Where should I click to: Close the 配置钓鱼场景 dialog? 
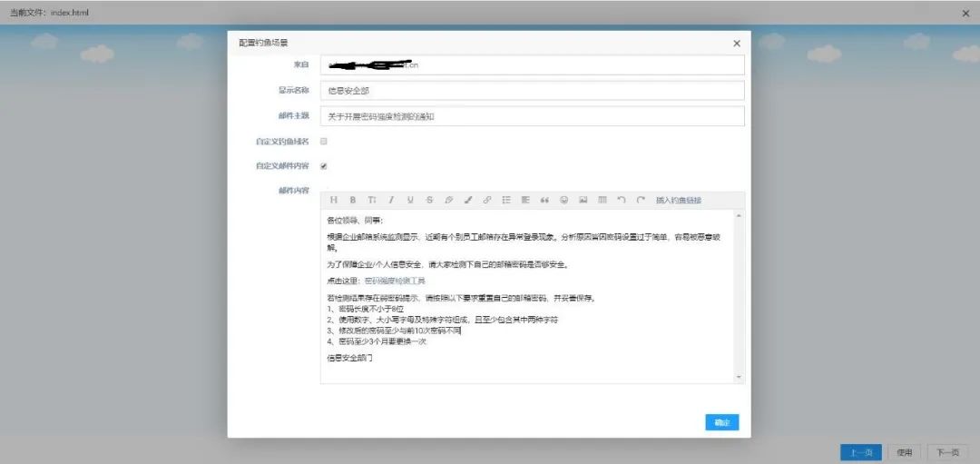736,43
